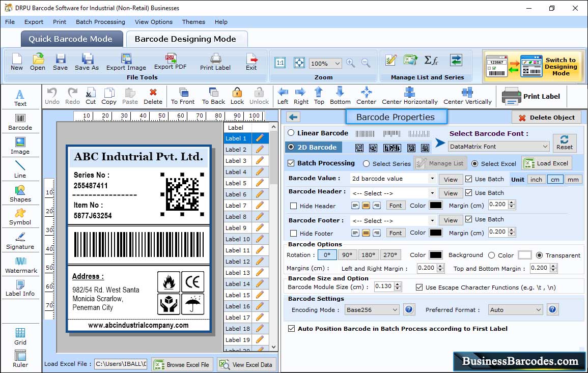Click the zoom in magnifier icon
588x373 pixels.
click(x=351, y=63)
